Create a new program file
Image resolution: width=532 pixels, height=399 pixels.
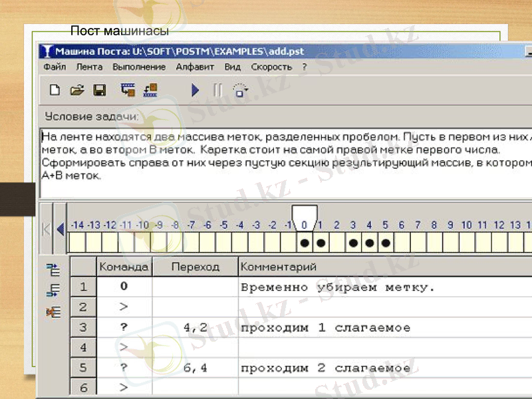coord(55,90)
